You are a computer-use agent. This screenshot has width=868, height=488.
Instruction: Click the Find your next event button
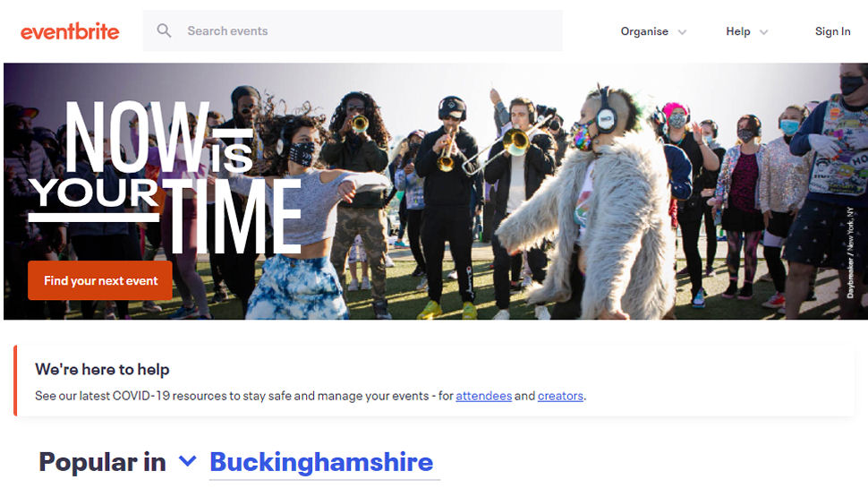point(100,280)
